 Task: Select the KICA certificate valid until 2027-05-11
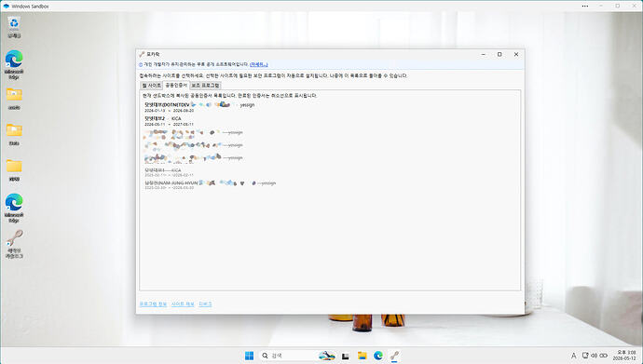point(169,121)
